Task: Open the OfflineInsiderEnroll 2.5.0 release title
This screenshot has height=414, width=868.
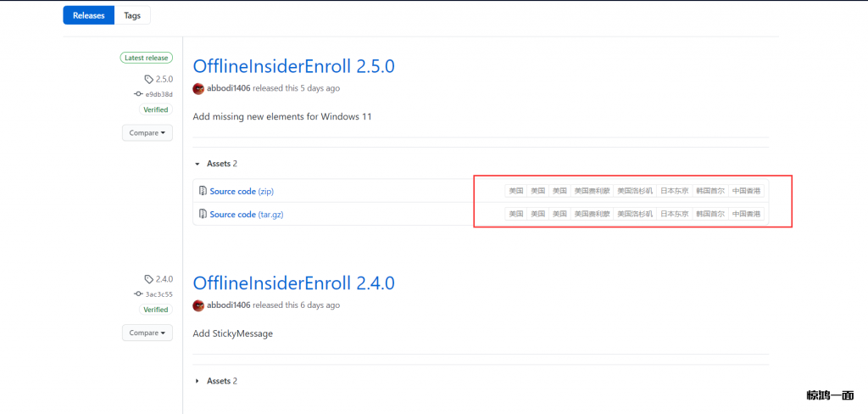Action: coord(293,66)
